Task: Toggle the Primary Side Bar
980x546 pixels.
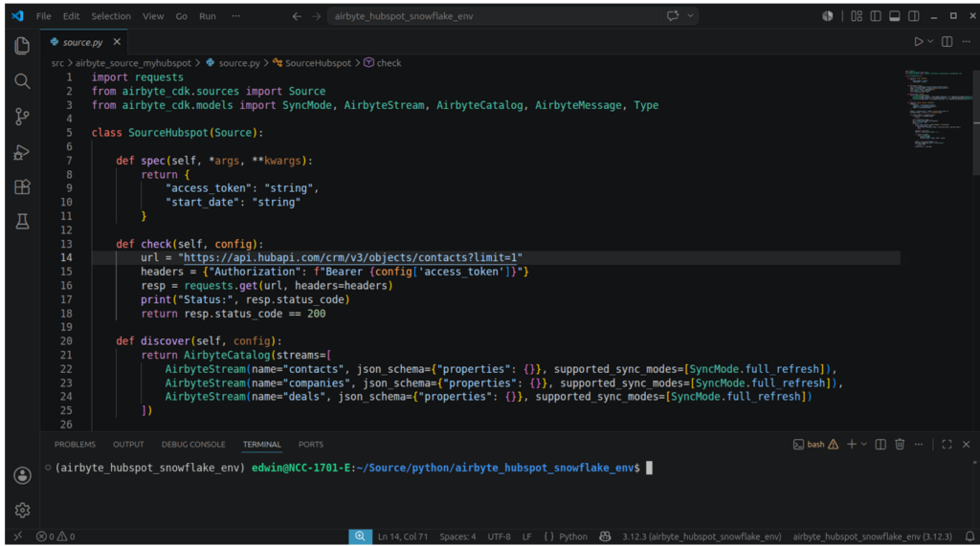Action: (x=875, y=16)
